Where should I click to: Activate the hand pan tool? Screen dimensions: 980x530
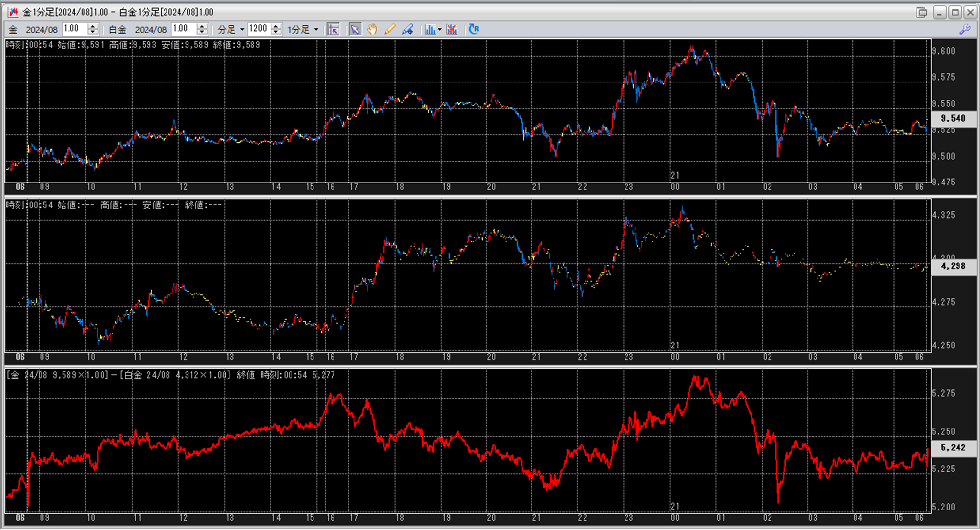click(x=372, y=29)
